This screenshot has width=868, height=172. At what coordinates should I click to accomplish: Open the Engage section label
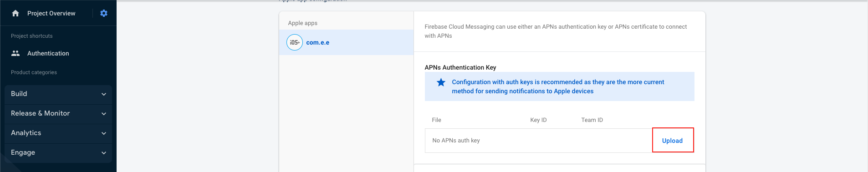point(23,152)
